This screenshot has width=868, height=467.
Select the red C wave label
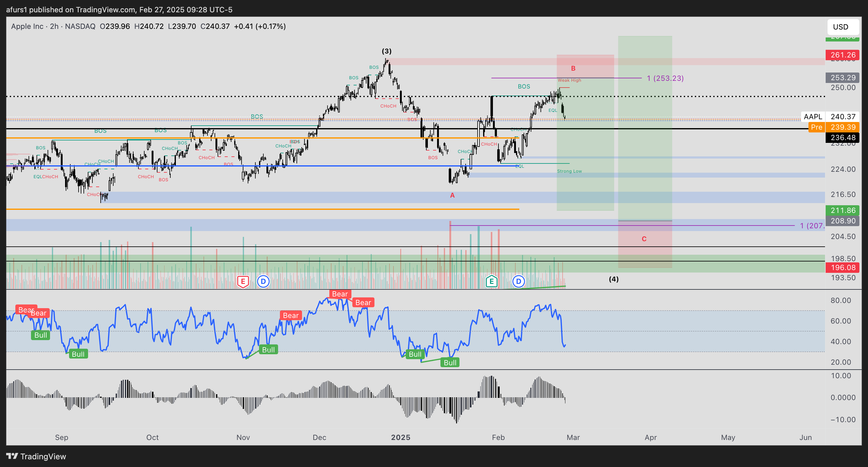644,239
